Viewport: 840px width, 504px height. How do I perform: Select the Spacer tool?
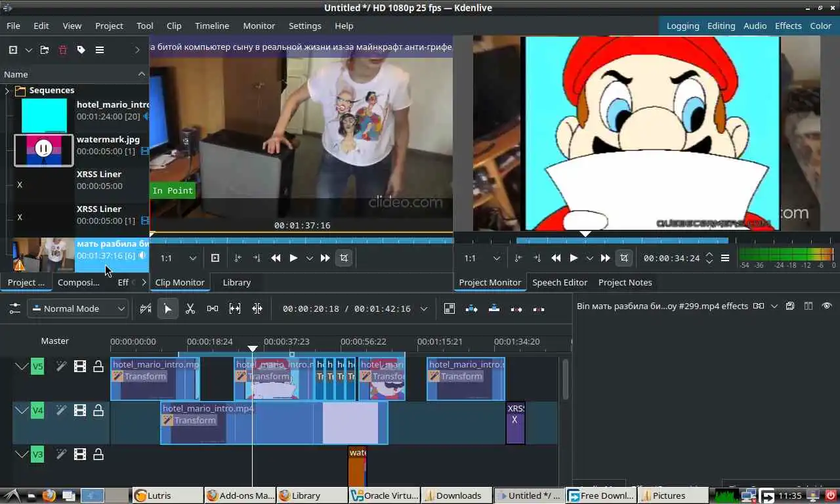(x=213, y=308)
